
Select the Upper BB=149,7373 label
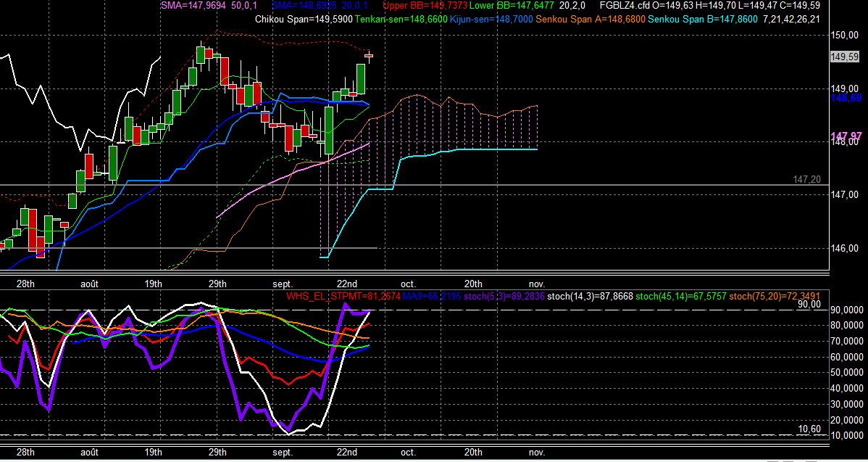coord(425,6)
